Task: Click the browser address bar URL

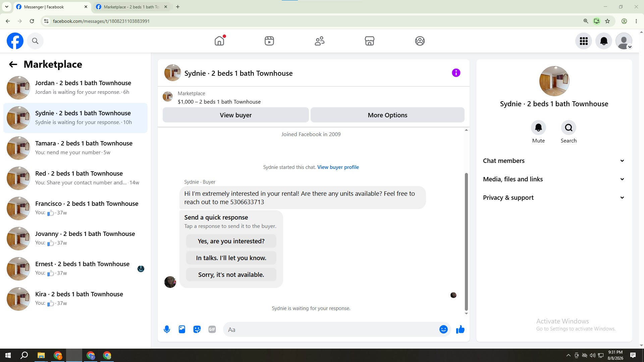Action: (101, 21)
